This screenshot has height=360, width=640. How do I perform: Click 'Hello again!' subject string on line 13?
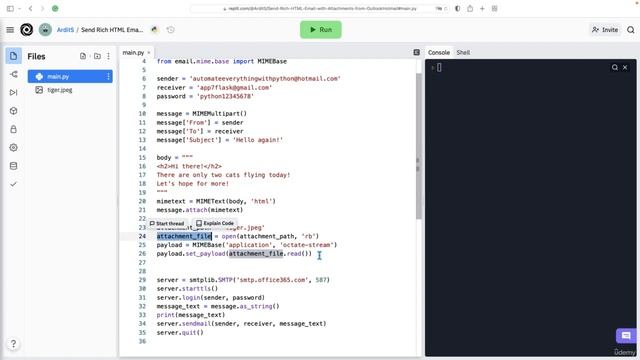[258, 140]
